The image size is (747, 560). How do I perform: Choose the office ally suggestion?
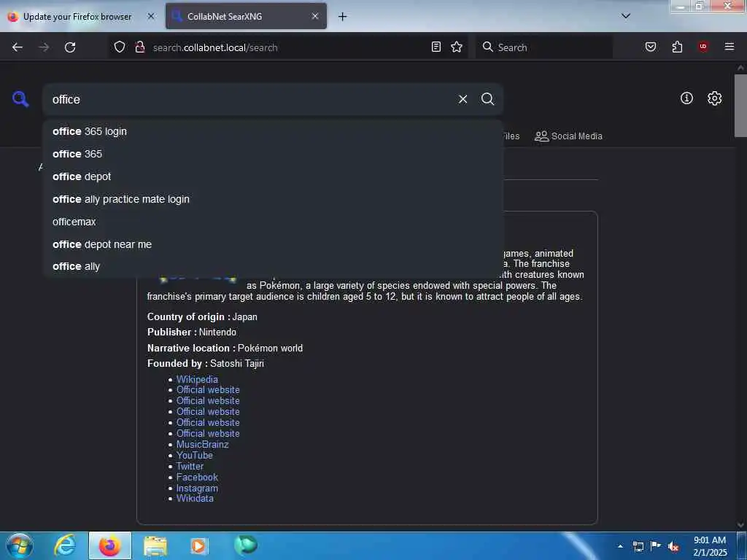[273, 267]
